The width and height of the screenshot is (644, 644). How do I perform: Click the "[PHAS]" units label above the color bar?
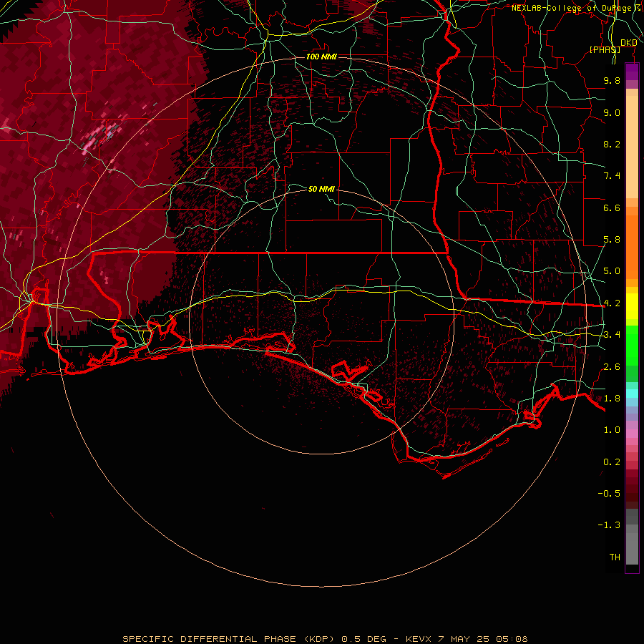(605, 49)
